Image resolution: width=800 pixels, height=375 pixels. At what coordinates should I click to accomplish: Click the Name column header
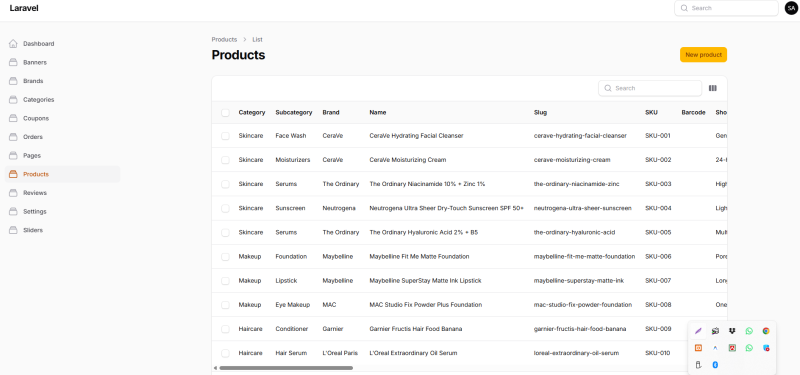coord(378,112)
